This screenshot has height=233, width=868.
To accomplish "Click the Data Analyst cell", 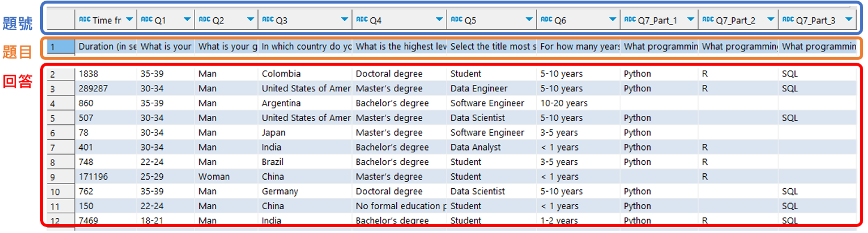I will (x=492, y=148).
